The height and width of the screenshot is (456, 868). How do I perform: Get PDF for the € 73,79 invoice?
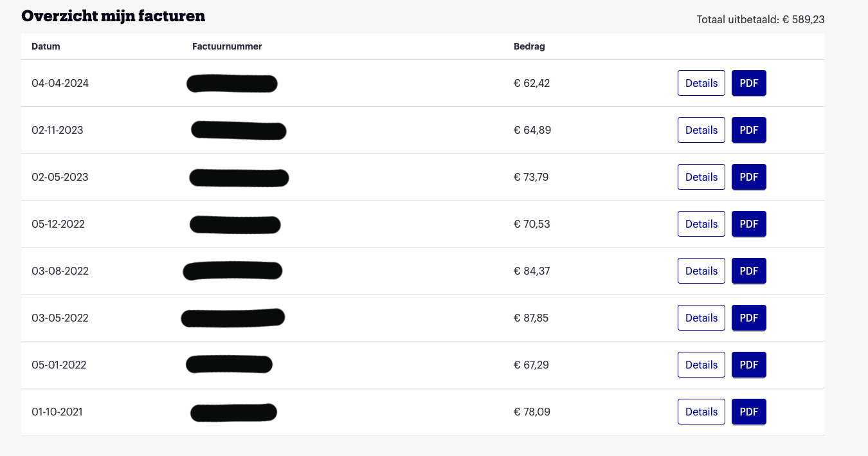[x=749, y=177]
